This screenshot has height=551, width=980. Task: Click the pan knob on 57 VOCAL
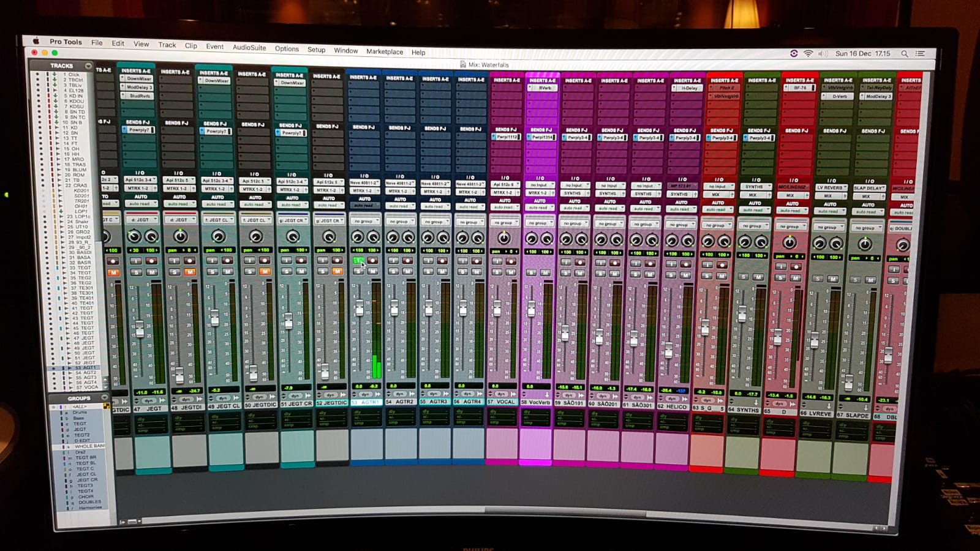503,238
